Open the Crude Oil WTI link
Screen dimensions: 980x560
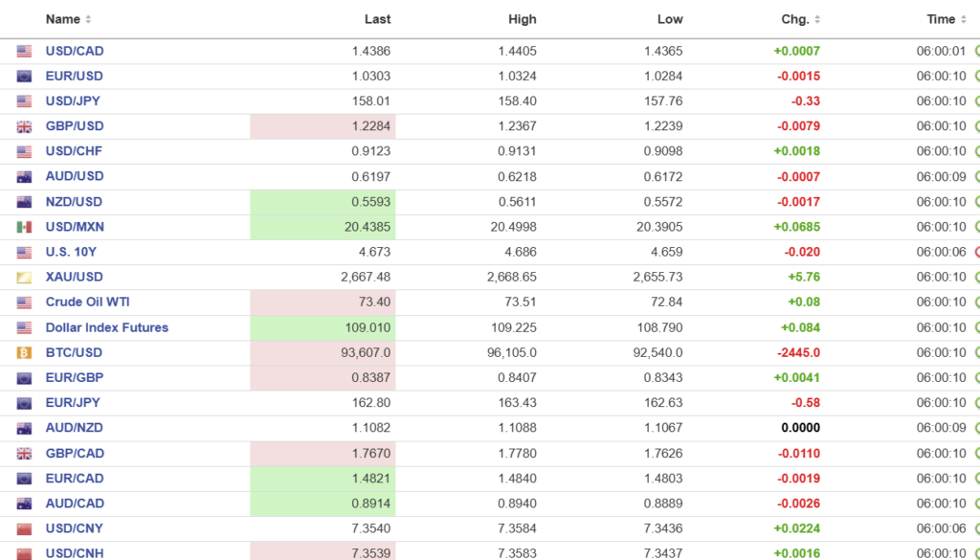pos(87,302)
